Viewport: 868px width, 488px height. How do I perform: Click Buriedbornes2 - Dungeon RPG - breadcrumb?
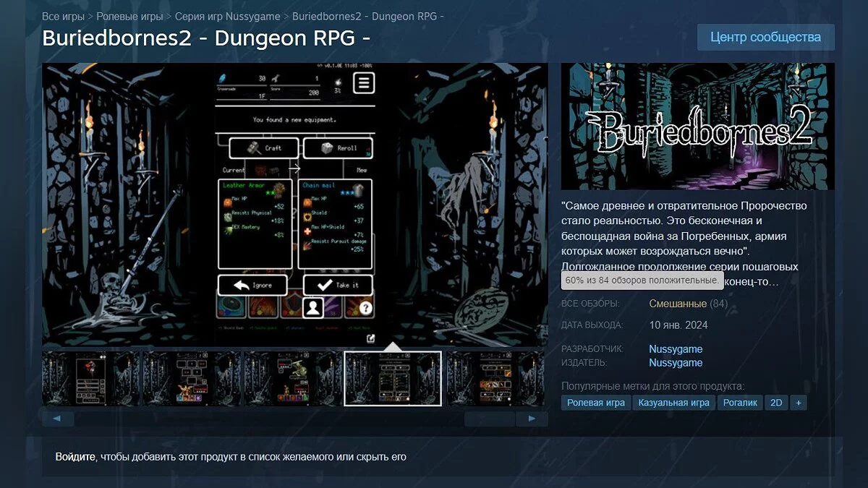[368, 16]
